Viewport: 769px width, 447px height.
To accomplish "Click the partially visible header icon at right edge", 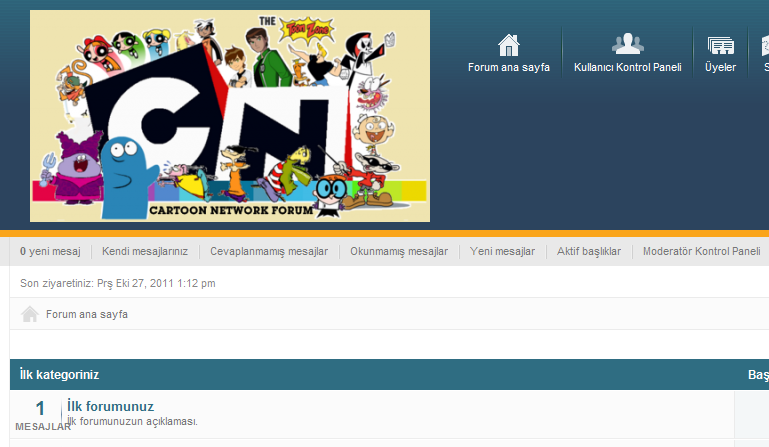I will coord(765,46).
